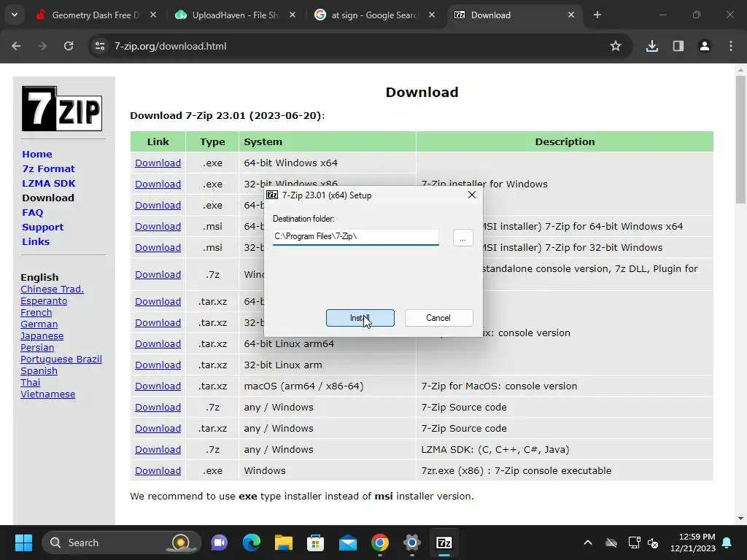Open notification bell in tray
747x560 pixels.
coord(727,542)
